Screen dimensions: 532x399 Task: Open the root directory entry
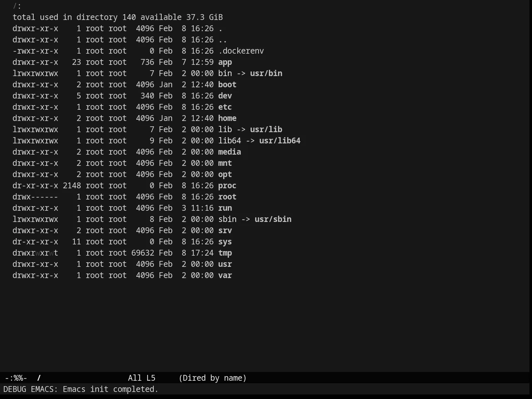coord(227,197)
